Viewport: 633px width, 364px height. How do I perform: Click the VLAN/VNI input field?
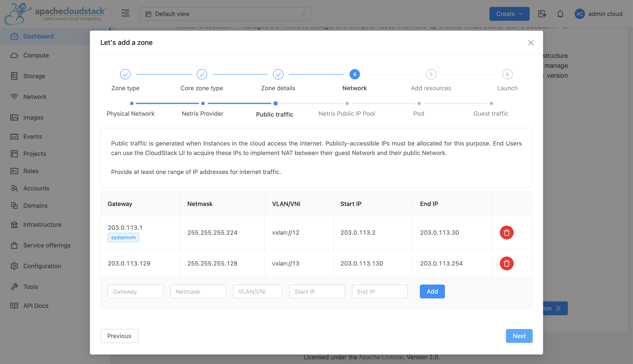pyautogui.click(x=257, y=291)
